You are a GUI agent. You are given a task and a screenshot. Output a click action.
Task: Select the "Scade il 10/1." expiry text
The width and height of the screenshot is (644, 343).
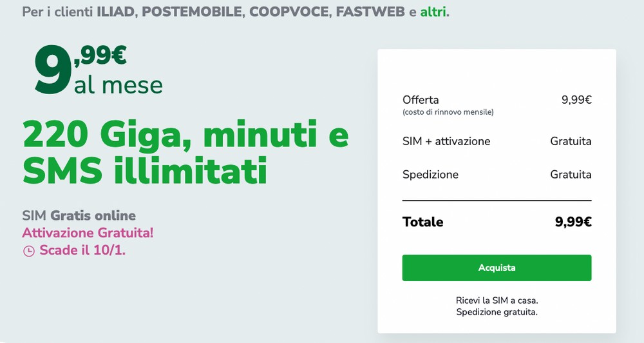coord(82,250)
